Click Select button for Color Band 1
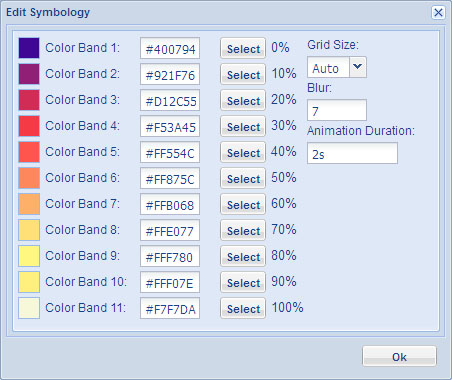452x380 pixels. click(243, 48)
